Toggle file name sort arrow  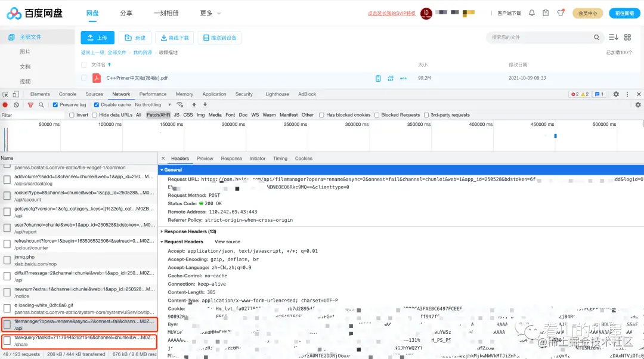click(109, 64)
